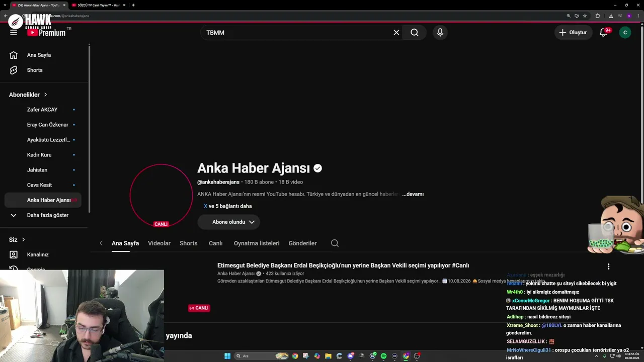Open the X ve 5 bağlantı daha links

click(x=228, y=206)
